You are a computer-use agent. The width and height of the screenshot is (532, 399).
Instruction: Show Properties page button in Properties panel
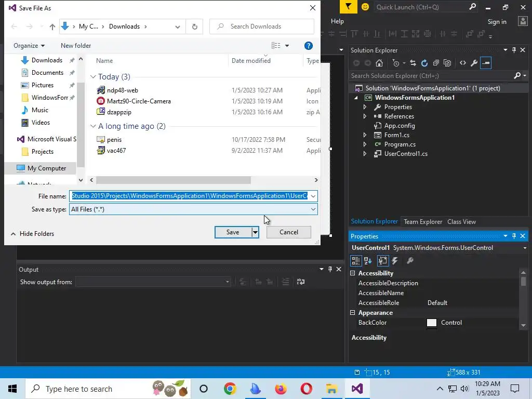coord(383,261)
